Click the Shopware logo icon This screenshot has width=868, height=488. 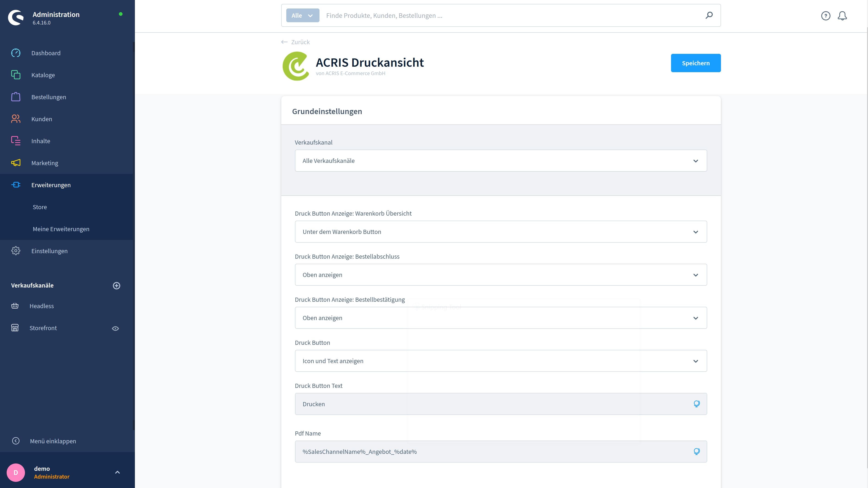coord(16,17)
